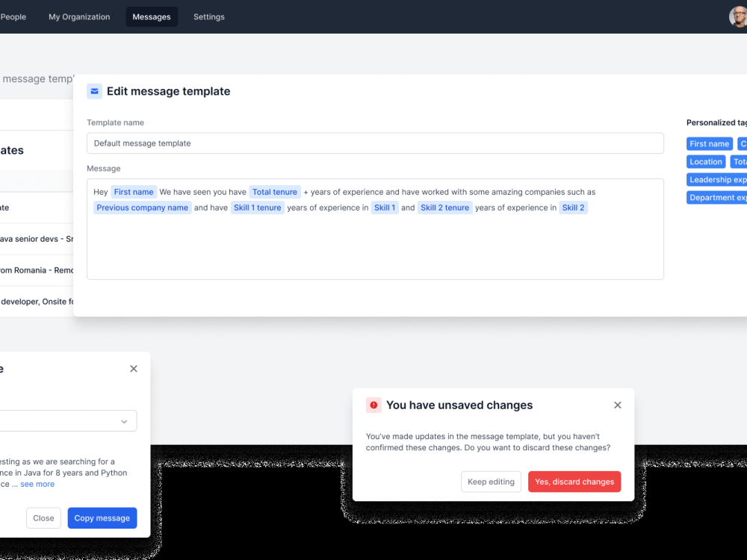Open the Java senior devs template row
This screenshot has width=747, height=560.
pyautogui.click(x=37, y=239)
